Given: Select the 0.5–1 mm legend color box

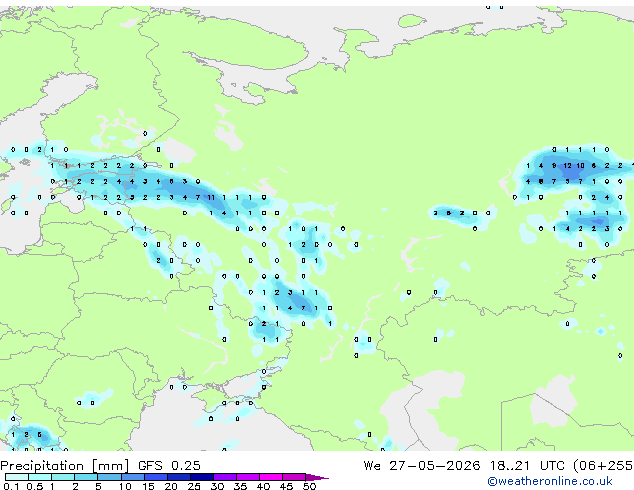Looking at the screenshot, I should tap(40, 477).
